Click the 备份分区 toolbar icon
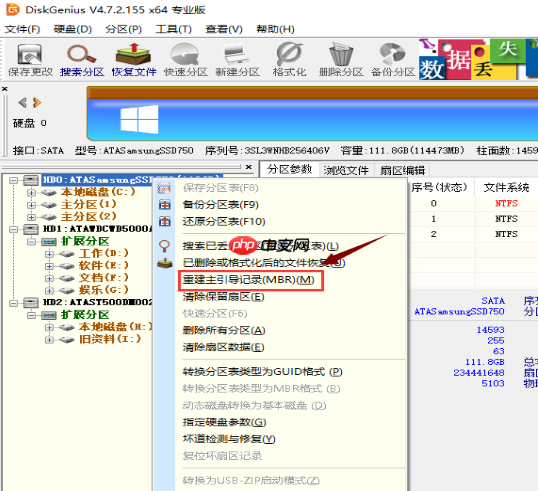Image resolution: width=538 pixels, height=491 pixels. tap(393, 54)
